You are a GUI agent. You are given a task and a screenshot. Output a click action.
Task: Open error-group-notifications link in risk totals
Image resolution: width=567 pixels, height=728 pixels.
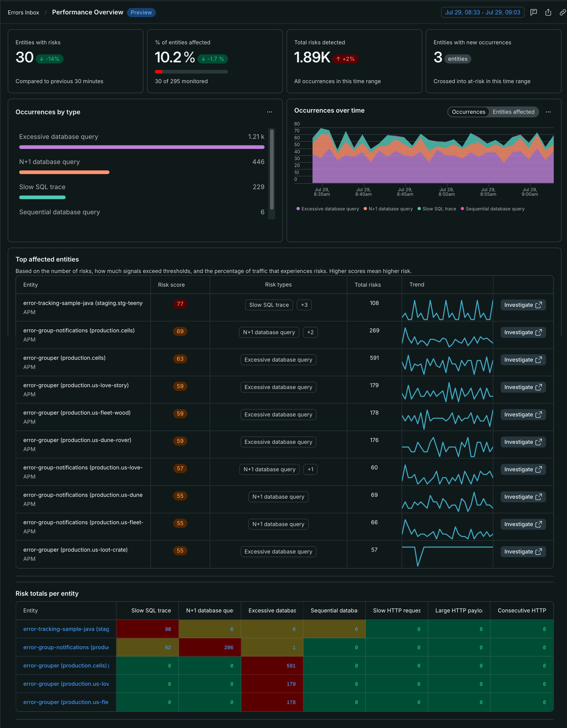(66, 647)
